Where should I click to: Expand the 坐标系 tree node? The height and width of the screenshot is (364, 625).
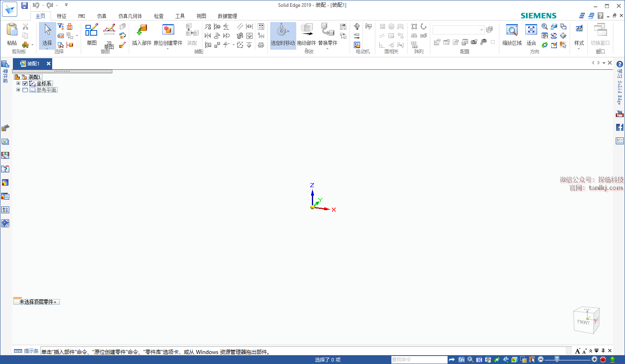tap(18, 83)
